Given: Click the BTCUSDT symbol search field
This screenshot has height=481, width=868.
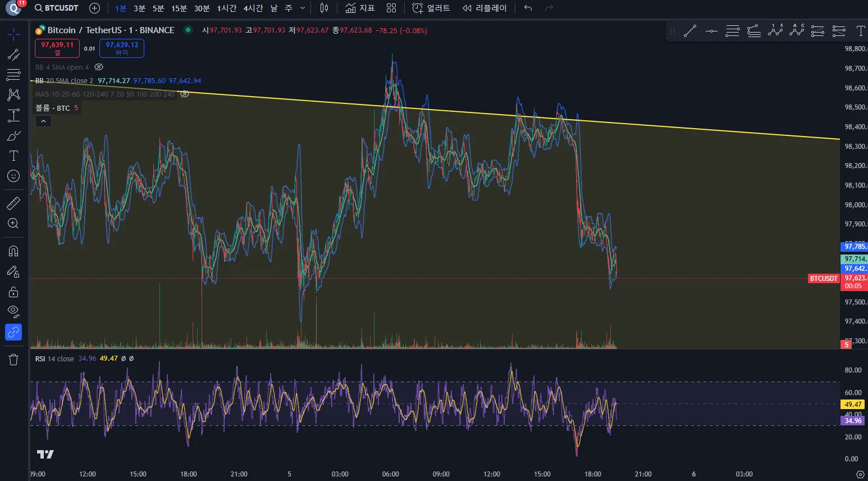Looking at the screenshot, I should (x=57, y=8).
